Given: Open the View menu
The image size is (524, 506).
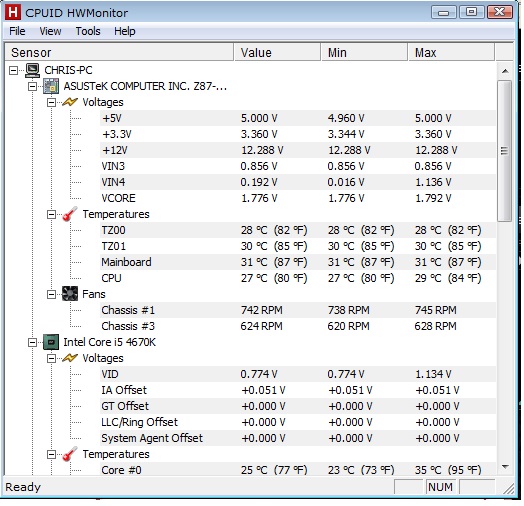Looking at the screenshot, I should click(50, 31).
